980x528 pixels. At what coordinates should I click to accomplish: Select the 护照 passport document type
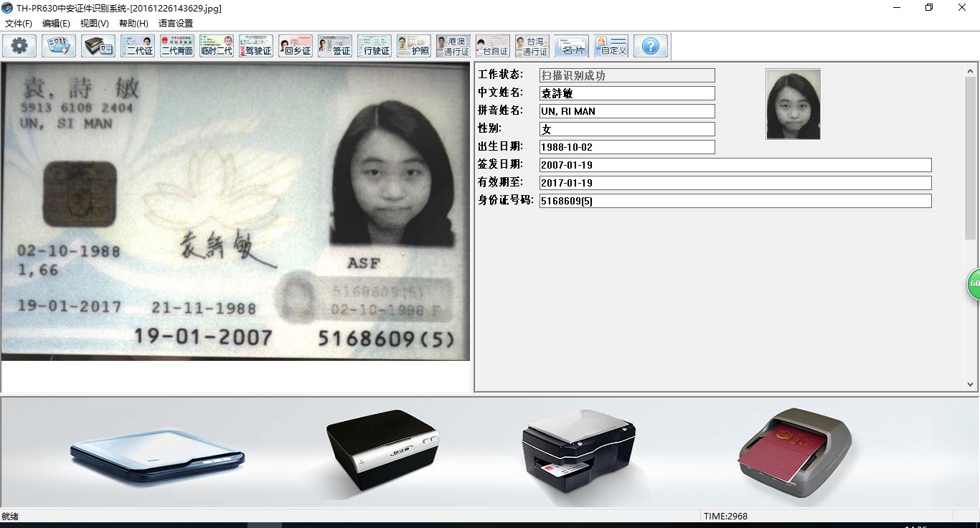pyautogui.click(x=414, y=46)
